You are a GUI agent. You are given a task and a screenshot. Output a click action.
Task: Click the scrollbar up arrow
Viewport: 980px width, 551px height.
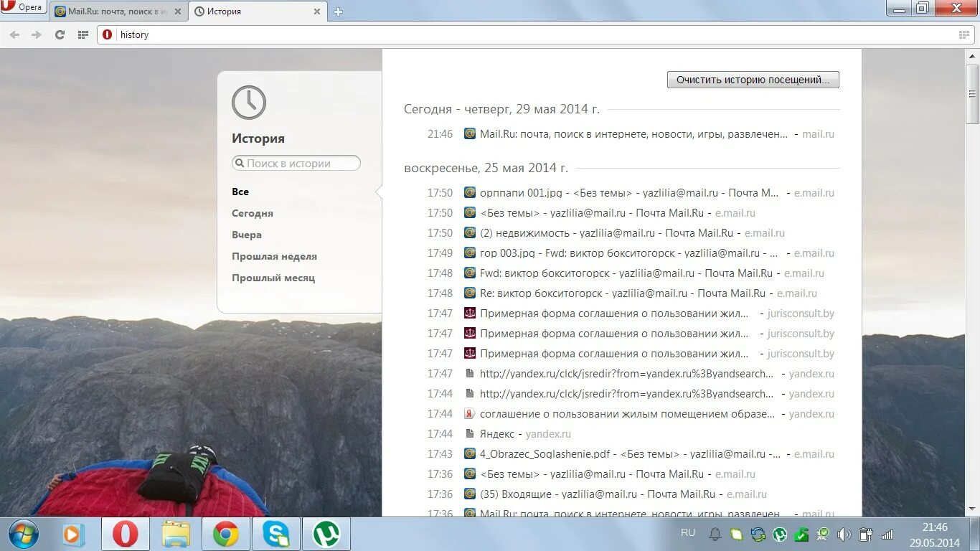point(973,55)
